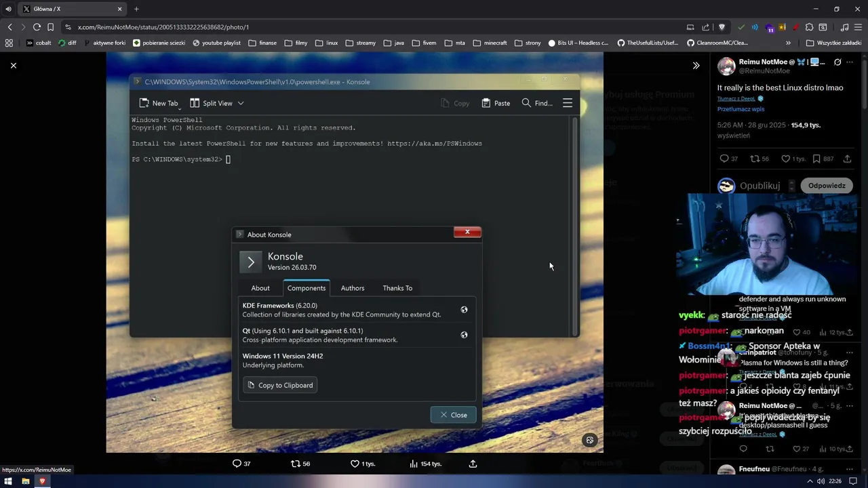This screenshot has width=868, height=488.
Task: Open the share icon in the address bar
Action: click(x=705, y=27)
